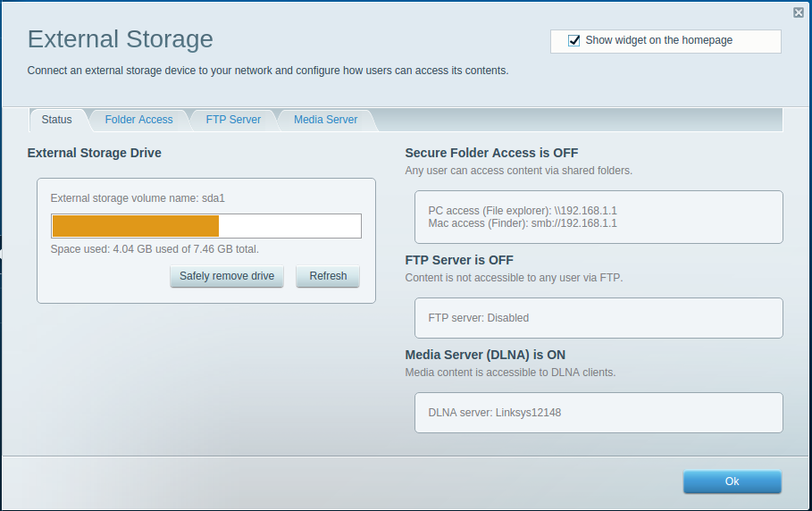Confirm with the Ok button
This screenshot has width=812, height=511.
[x=732, y=482]
